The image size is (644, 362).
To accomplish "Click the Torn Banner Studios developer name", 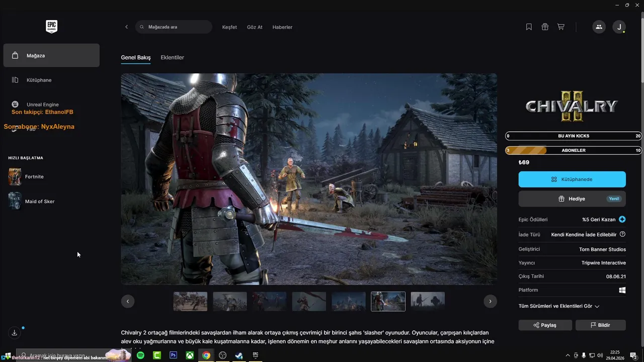I will tap(602, 249).
